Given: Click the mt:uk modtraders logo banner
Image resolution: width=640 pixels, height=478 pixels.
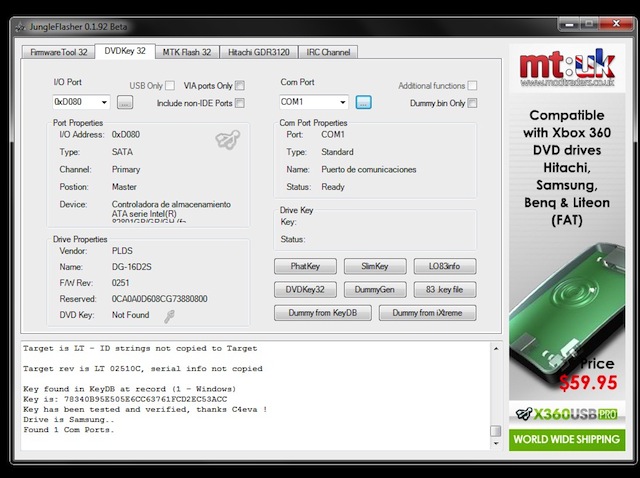Looking at the screenshot, I should [567, 68].
